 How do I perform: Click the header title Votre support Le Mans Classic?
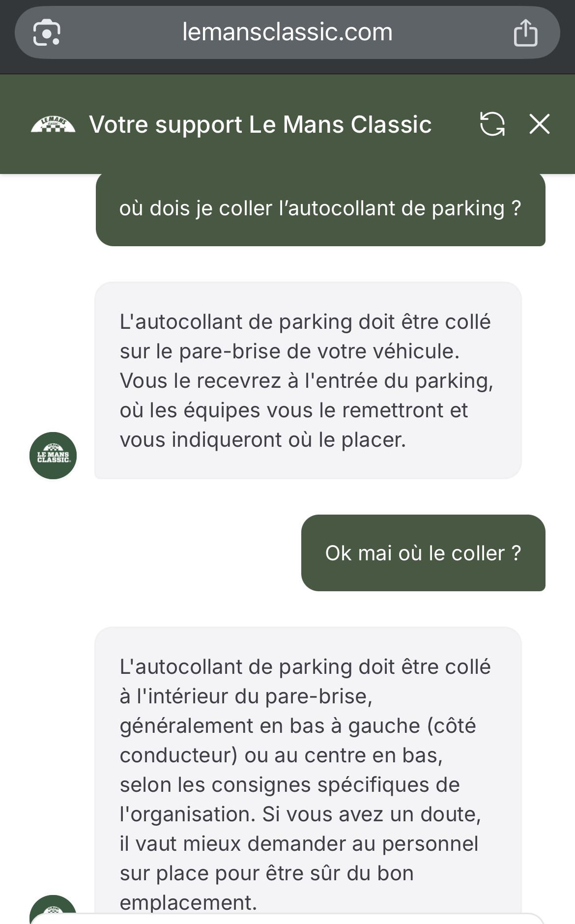(260, 124)
